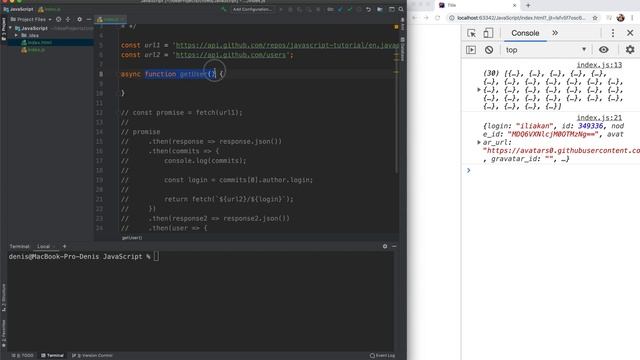Open the Database tool window tab

[403, 49]
